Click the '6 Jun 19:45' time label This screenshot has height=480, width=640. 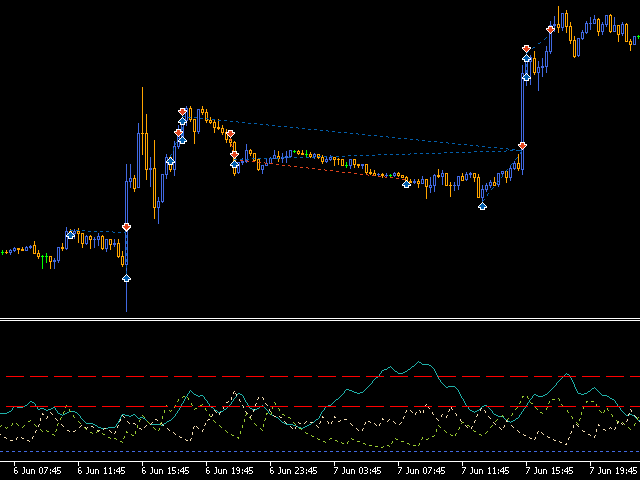[229, 471]
